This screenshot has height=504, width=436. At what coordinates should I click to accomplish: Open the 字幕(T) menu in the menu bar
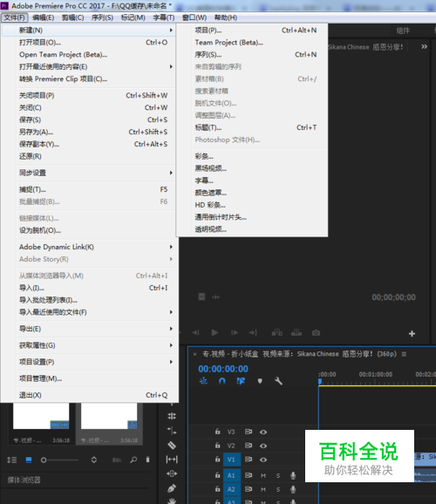[x=164, y=17]
